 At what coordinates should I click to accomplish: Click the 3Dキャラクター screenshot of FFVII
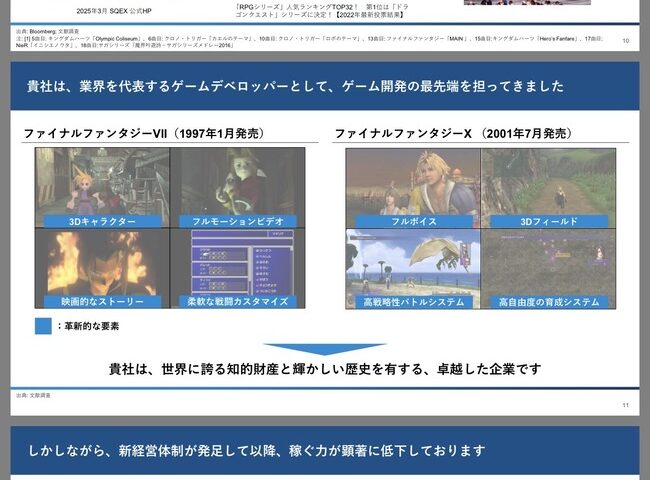pos(101,180)
